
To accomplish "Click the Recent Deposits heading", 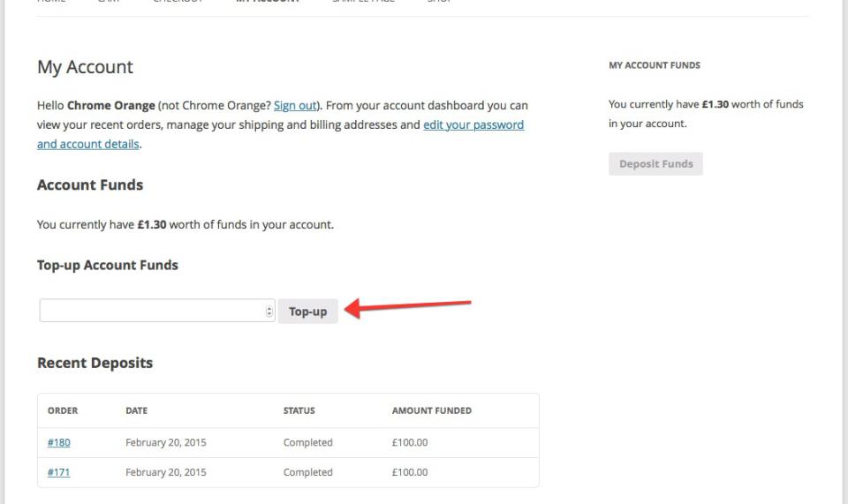I will (95, 363).
